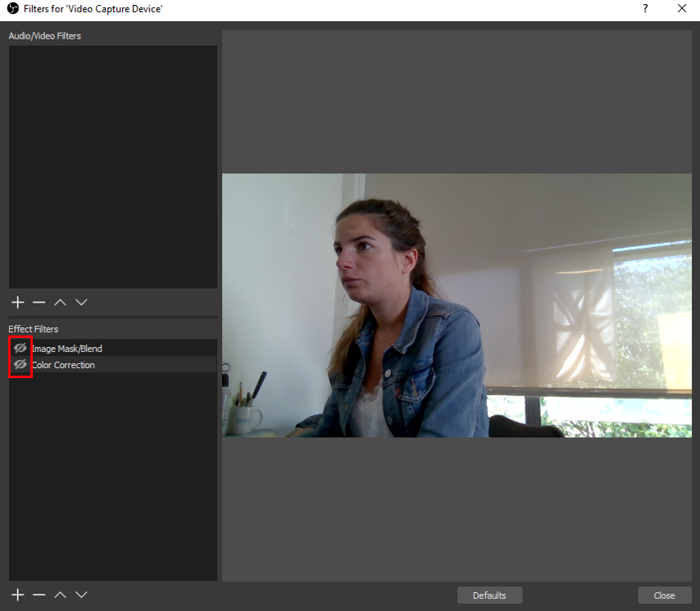This screenshot has width=700, height=611.
Task: Select the Image Mask/Blend filter row
Action: pos(113,348)
